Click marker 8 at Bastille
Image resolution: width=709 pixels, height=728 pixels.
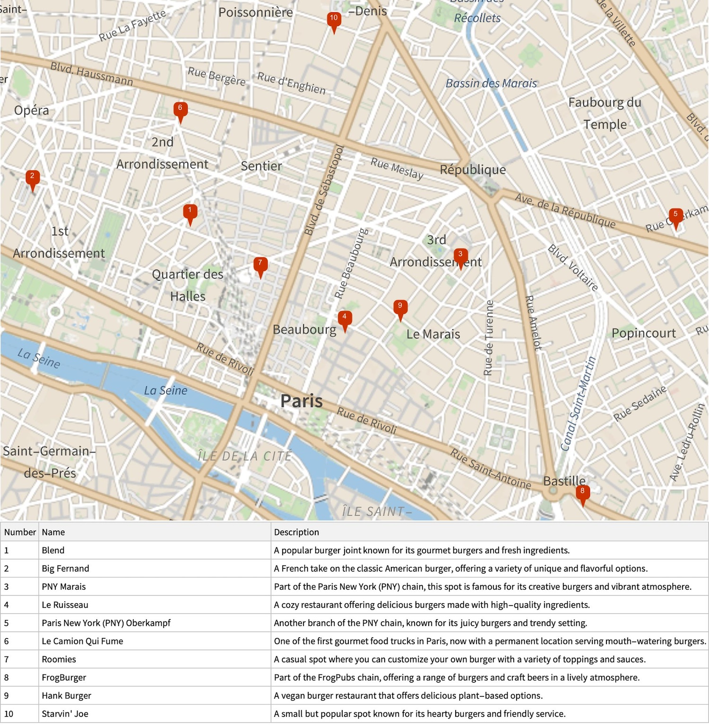click(x=582, y=493)
